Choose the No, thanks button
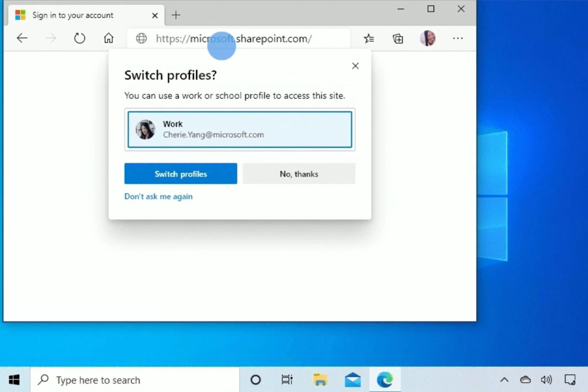 299,174
